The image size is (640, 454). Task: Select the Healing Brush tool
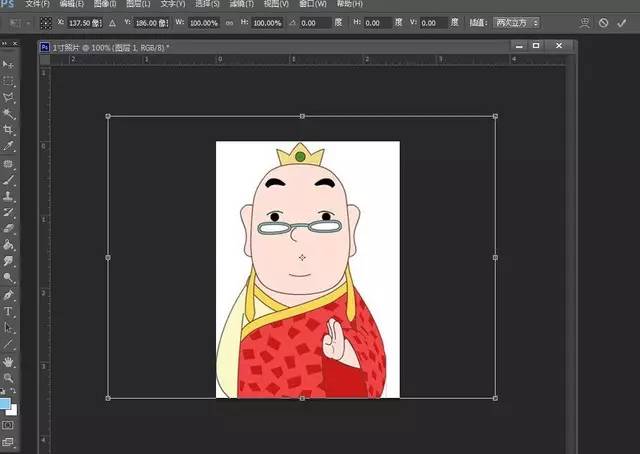click(8, 164)
